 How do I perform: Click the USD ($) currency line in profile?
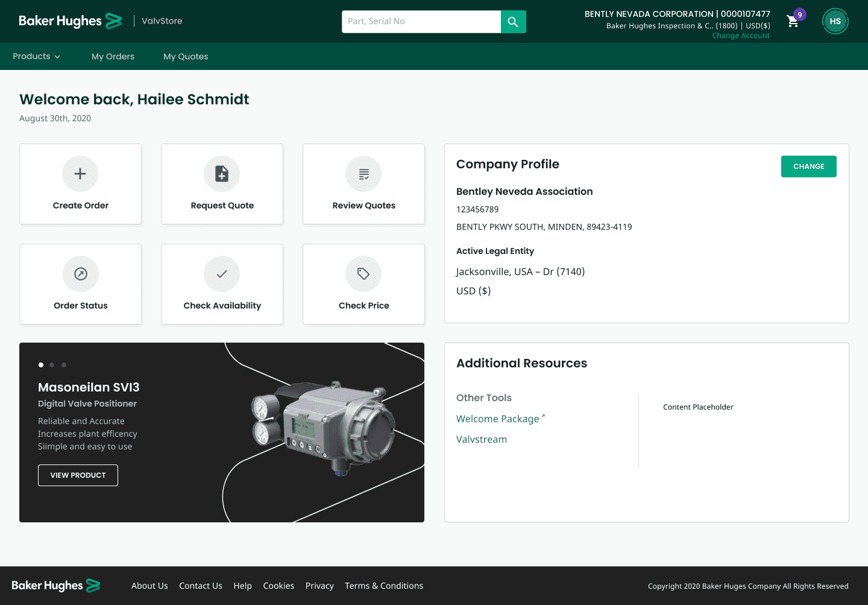point(473,291)
